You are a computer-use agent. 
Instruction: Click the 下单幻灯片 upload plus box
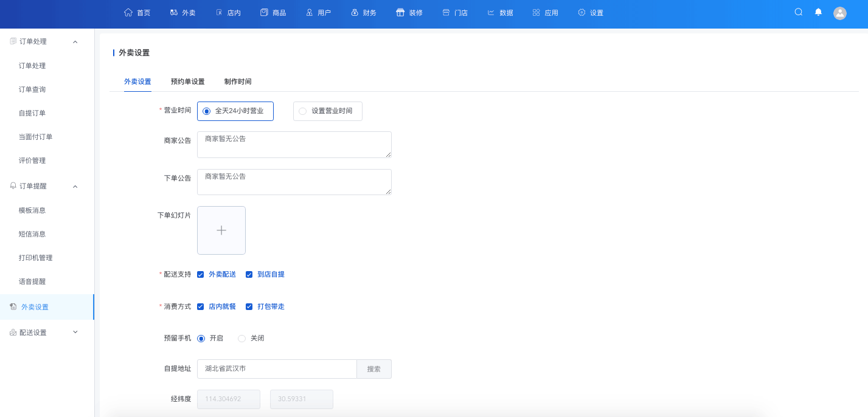(221, 230)
